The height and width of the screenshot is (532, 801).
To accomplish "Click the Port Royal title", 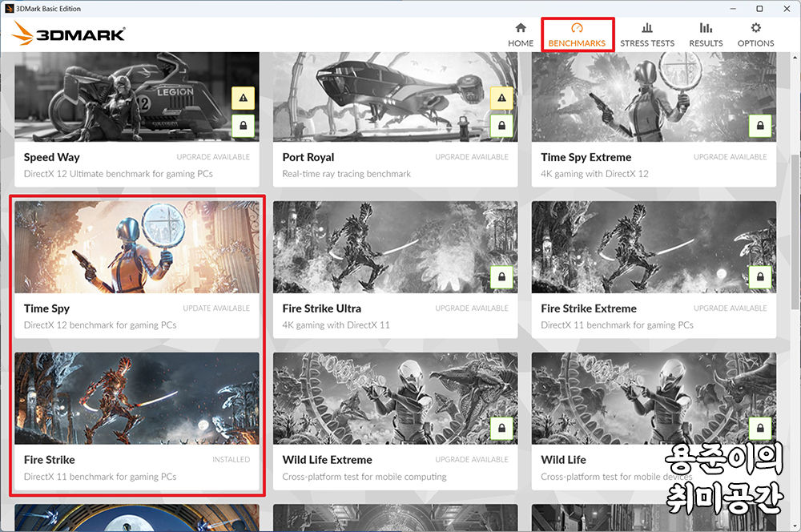I will tap(308, 157).
